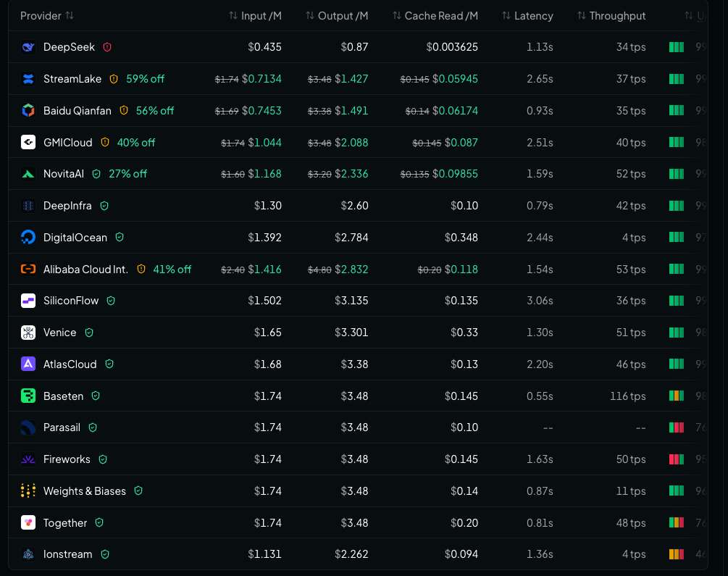Sort by Output /M price

point(337,16)
